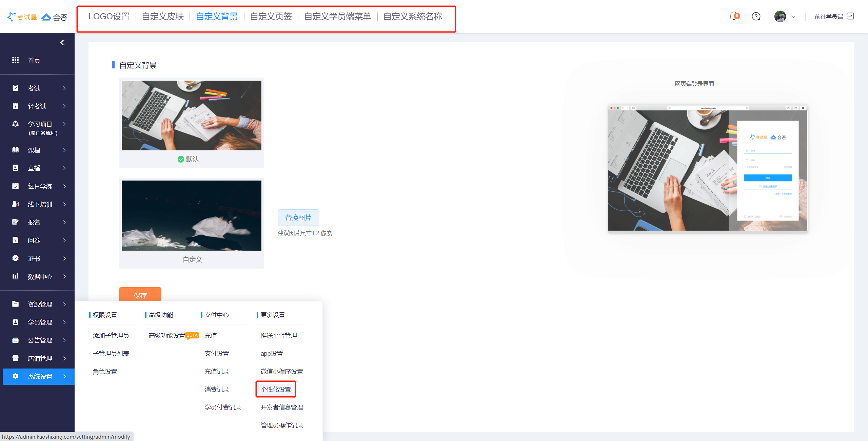Open the 自定义皮肤 tab
Image resolution: width=868 pixels, height=441 pixels.
(163, 17)
